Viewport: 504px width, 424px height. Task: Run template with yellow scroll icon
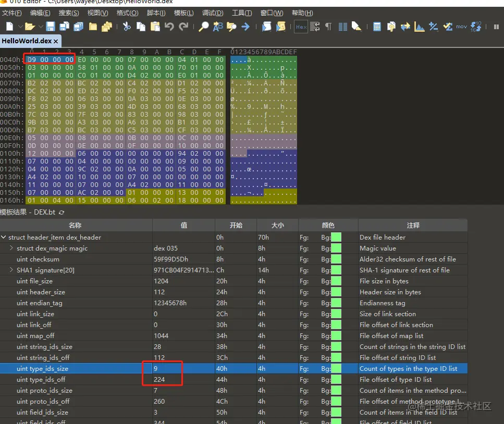(280, 27)
